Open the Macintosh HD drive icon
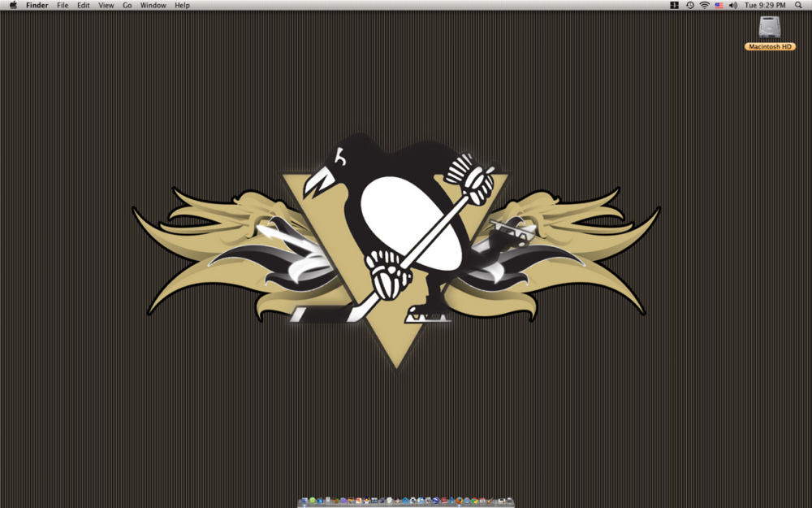Image resolution: width=812 pixels, height=508 pixels. point(770,30)
